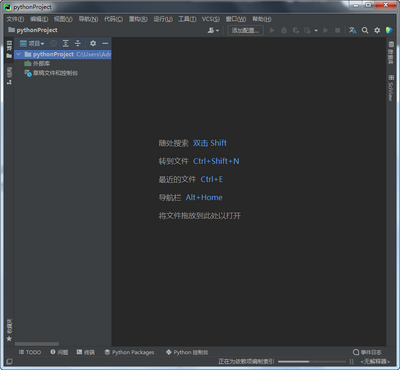Click the PyCharm app icon in title bar
The width and height of the screenshot is (400, 370).
(8, 7)
